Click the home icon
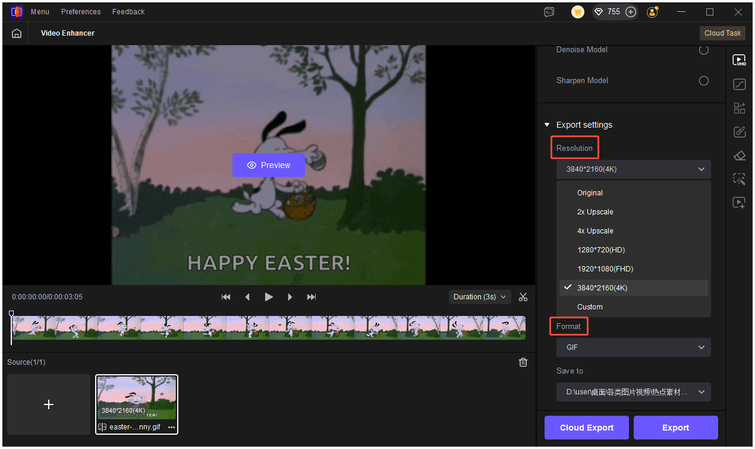 (16, 33)
